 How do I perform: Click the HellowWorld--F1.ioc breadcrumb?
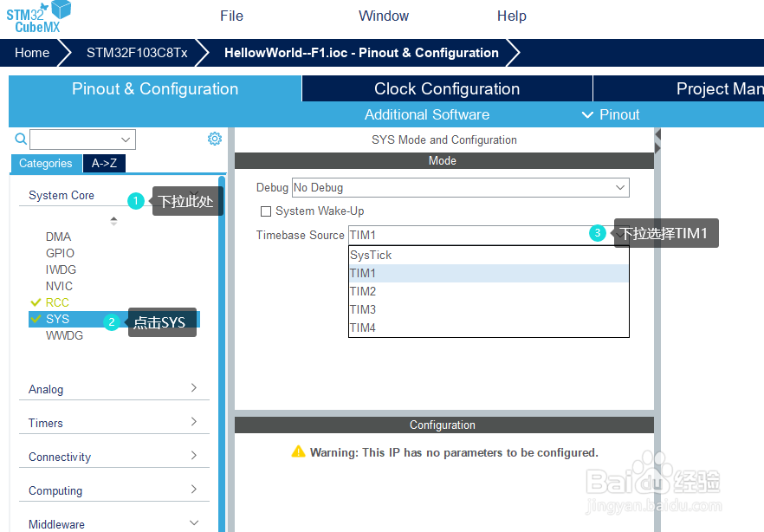[x=361, y=53]
